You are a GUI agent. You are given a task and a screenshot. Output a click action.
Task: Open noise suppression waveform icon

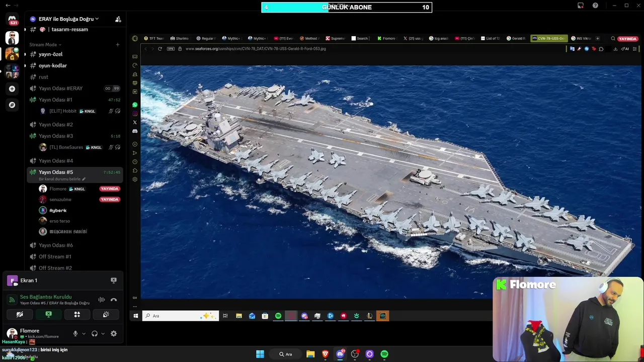102,300
